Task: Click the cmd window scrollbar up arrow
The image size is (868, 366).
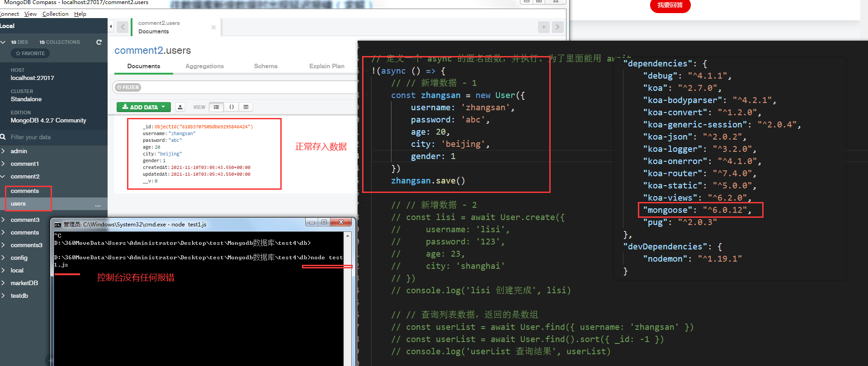Action: pyautogui.click(x=348, y=236)
